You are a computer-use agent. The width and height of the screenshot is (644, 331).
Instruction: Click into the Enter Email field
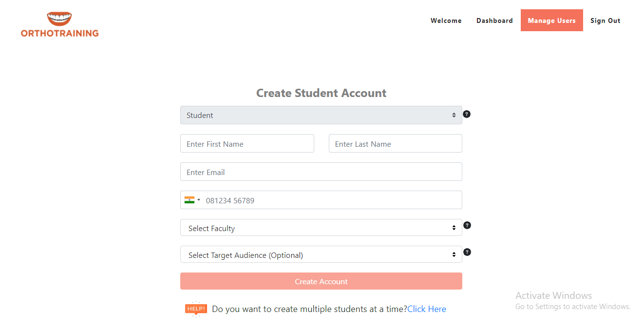click(x=321, y=172)
